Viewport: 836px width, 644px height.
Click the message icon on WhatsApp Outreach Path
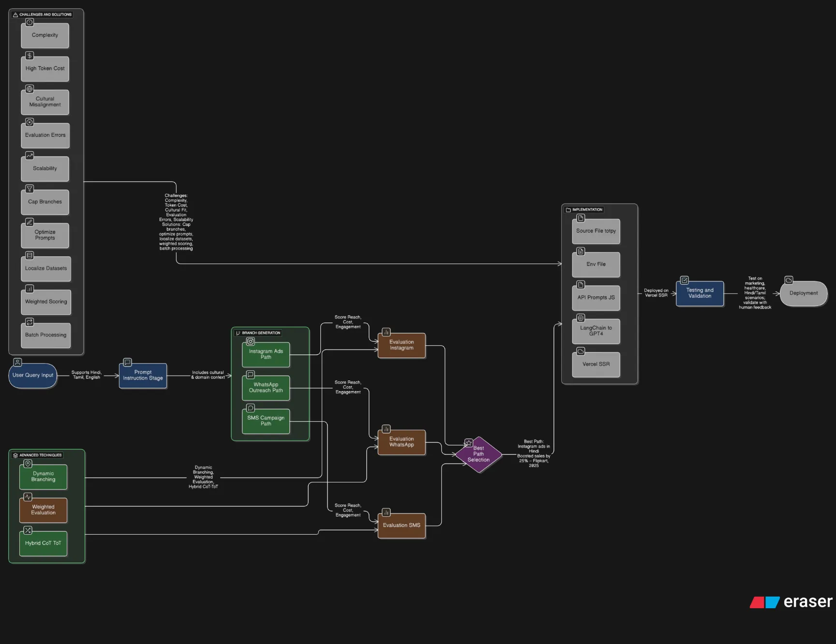click(x=251, y=375)
